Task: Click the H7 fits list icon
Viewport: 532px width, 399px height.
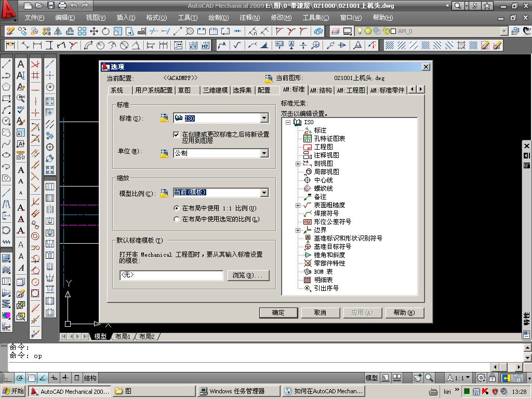Action: pos(205,45)
